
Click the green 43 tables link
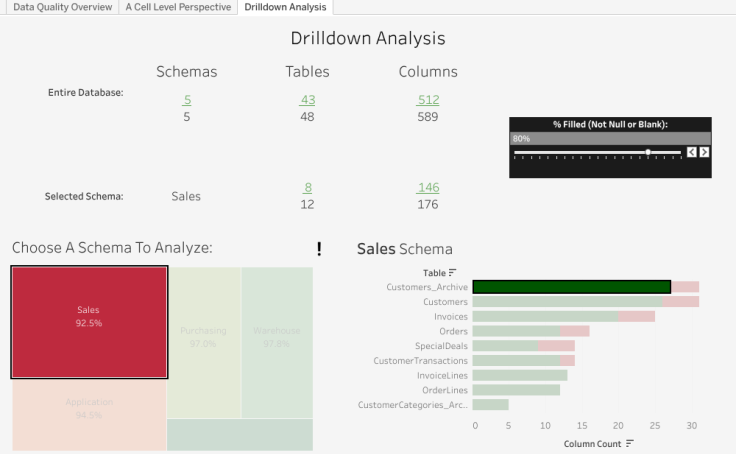point(307,100)
